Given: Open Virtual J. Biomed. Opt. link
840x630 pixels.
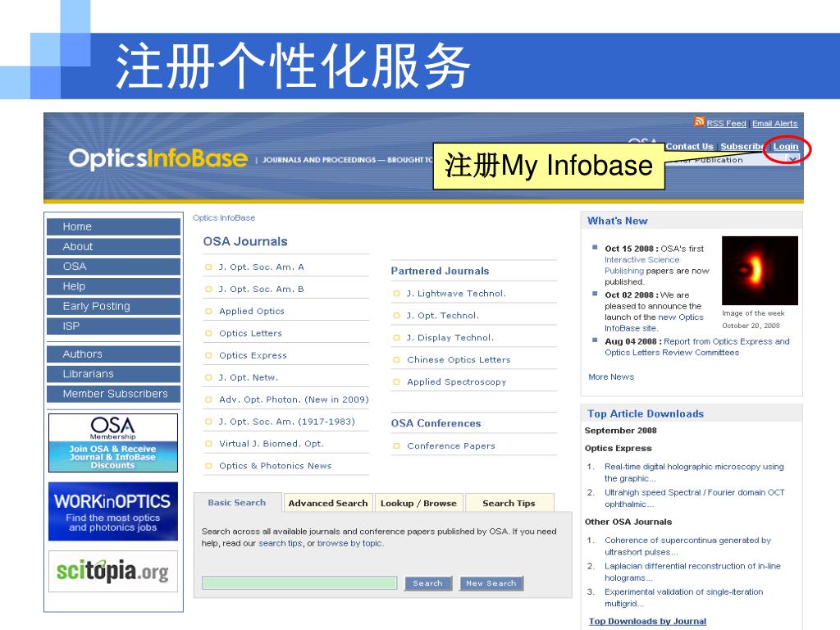Looking at the screenshot, I should tap(271, 444).
